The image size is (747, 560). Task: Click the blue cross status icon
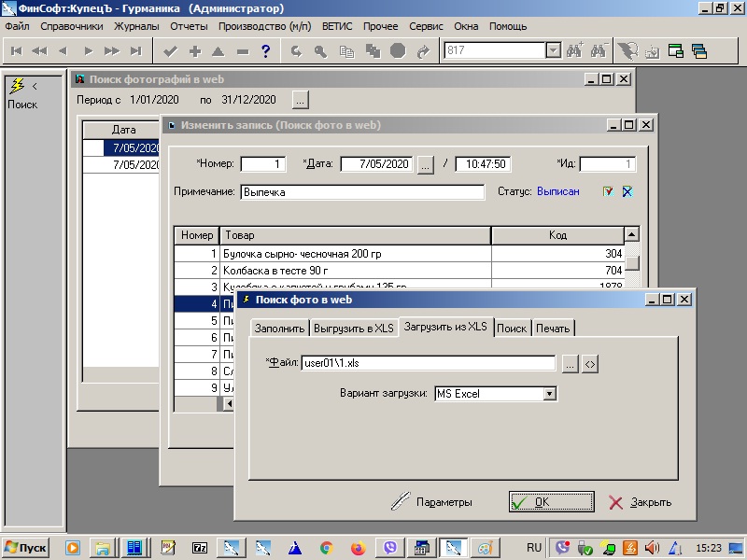click(x=627, y=192)
